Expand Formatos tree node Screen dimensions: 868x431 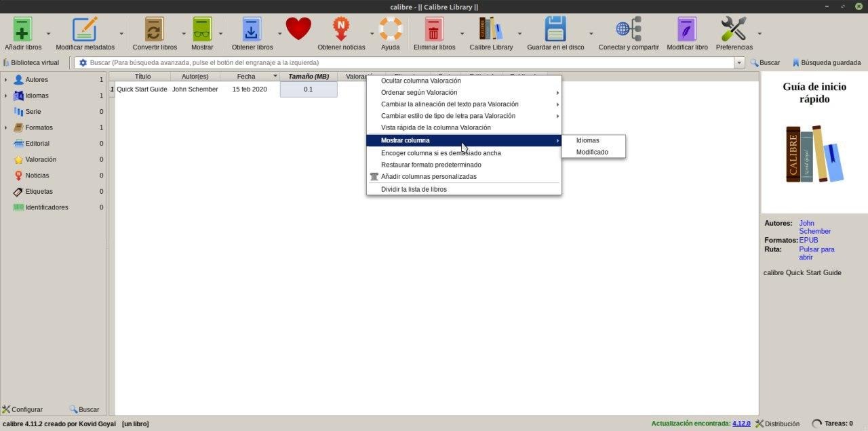pos(5,127)
